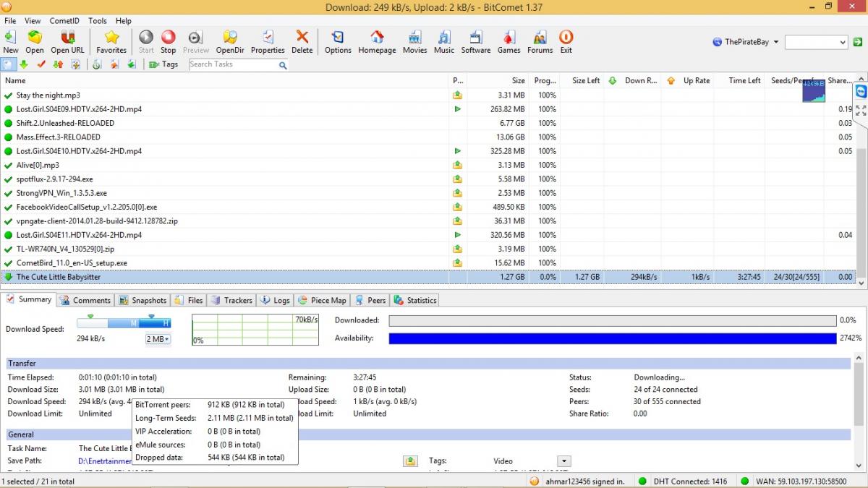Expand the Video tags dropdown arrow
This screenshot has width=868, height=488.
pos(564,461)
